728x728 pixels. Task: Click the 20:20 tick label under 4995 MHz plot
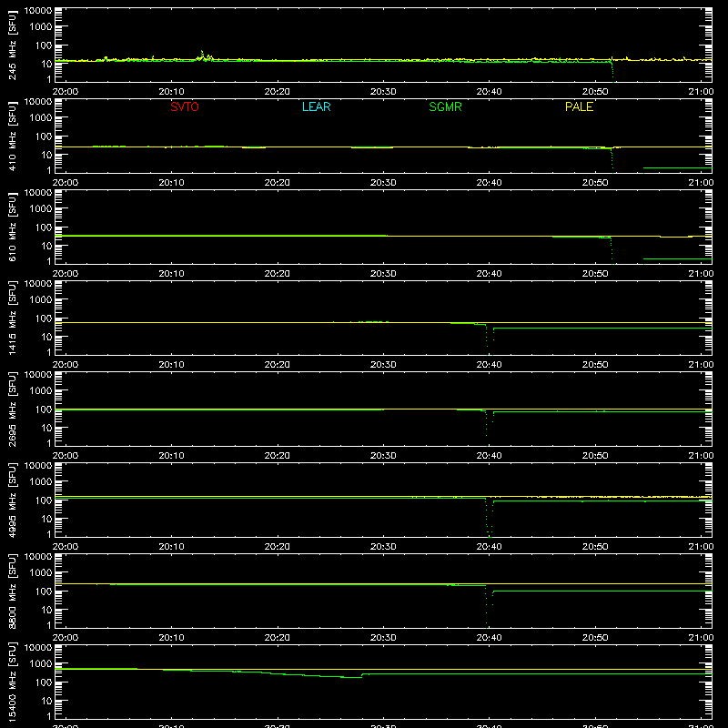[x=278, y=547]
